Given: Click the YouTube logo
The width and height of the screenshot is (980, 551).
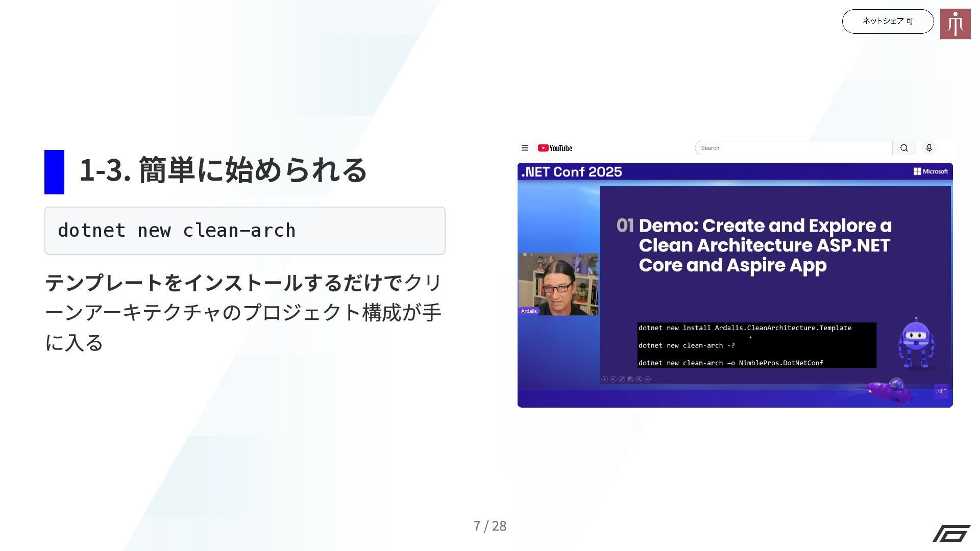Looking at the screenshot, I should pos(555,148).
